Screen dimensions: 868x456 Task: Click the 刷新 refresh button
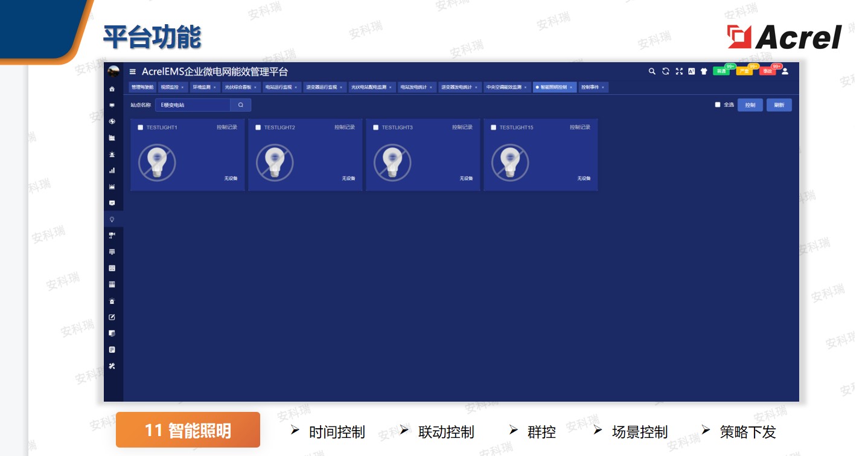click(x=779, y=105)
